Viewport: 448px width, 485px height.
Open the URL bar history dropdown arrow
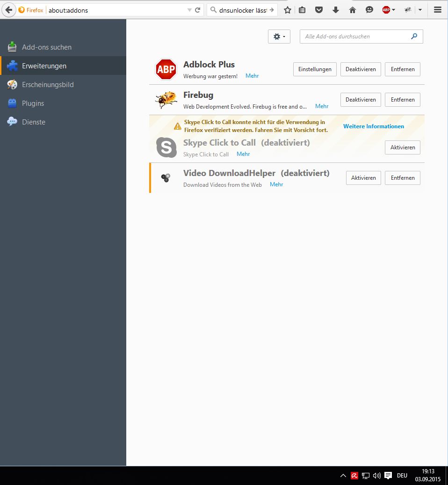click(189, 10)
